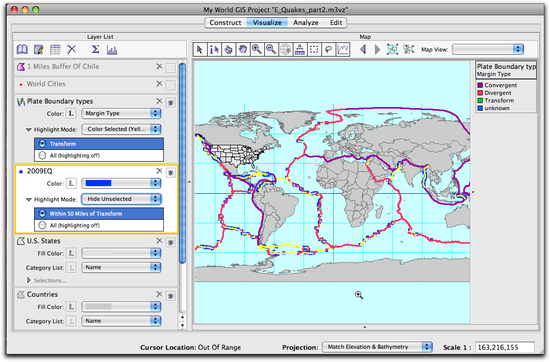Viewport: 550px width, 362px height.
Task: Click the L legend button for 2009EQ color
Action: click(x=71, y=183)
